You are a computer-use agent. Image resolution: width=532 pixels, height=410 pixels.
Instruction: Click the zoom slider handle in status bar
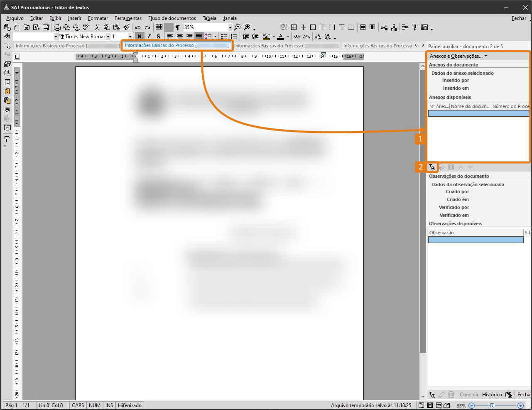[x=493, y=406]
